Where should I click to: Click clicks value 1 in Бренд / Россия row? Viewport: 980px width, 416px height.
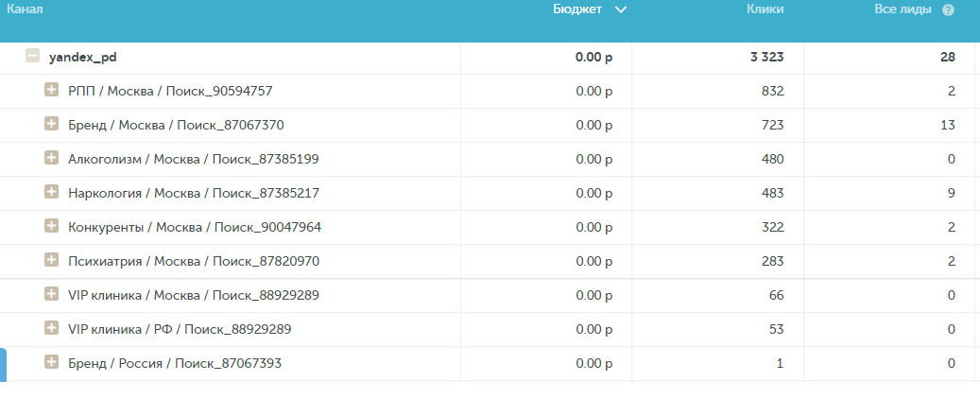point(780,363)
